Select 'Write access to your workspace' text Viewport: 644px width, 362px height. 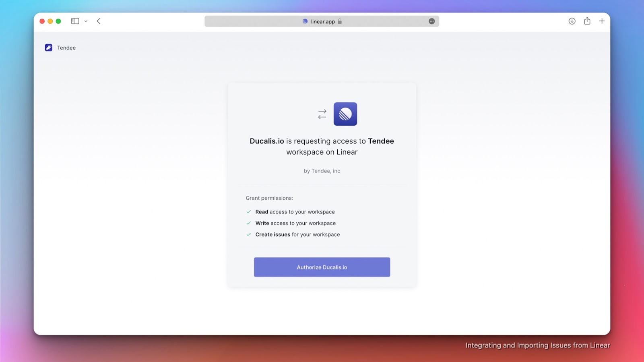click(x=295, y=223)
